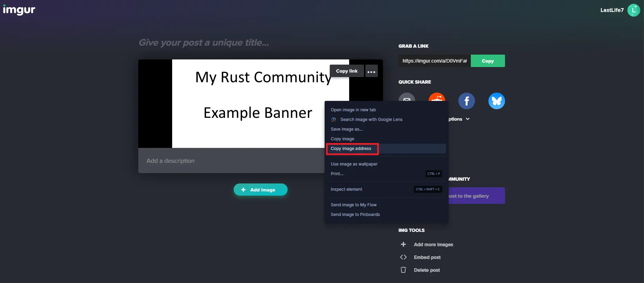Open the three-dots image options menu

(371, 71)
